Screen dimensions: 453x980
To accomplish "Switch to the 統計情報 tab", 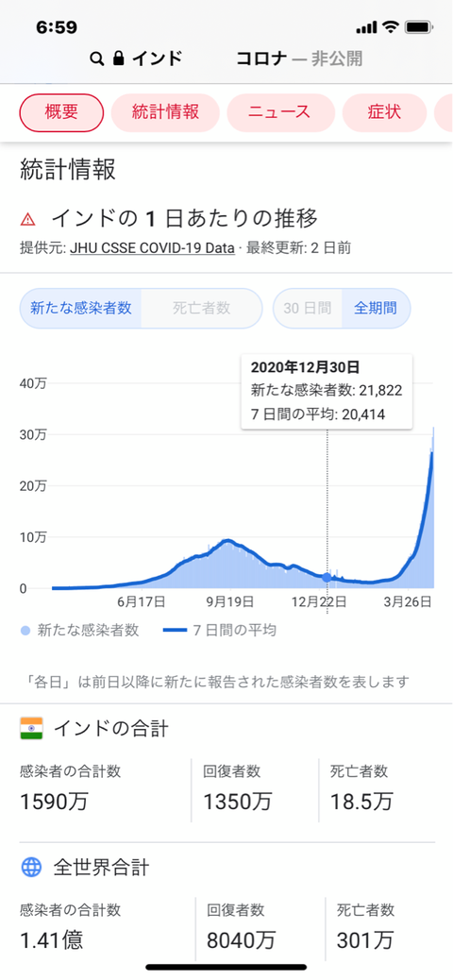I will (x=165, y=112).
